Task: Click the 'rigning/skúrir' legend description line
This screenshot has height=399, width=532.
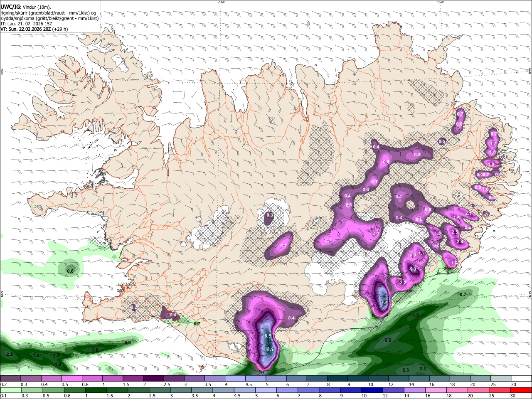Action: (48, 13)
